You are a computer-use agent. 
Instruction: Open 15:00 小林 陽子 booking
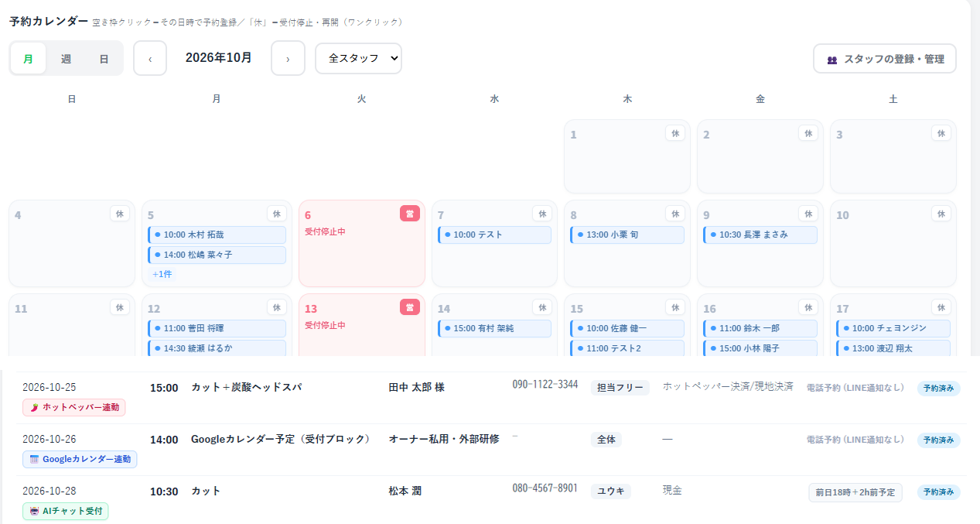click(x=760, y=348)
